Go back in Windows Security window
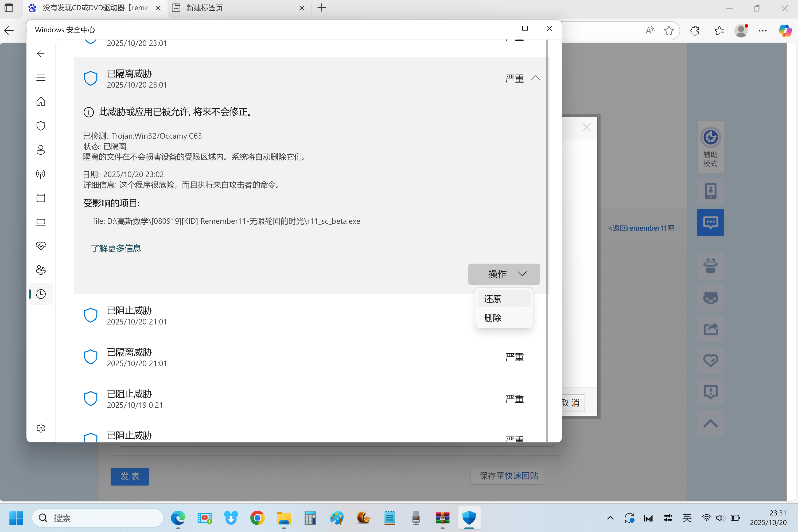This screenshot has width=798, height=532. pyautogui.click(x=41, y=54)
